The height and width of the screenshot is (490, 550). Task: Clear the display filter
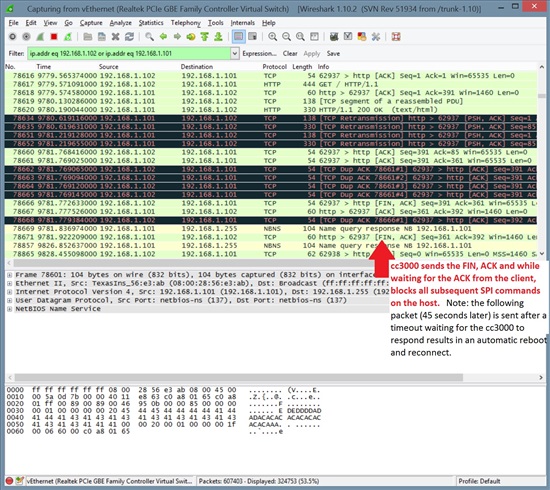[x=290, y=54]
